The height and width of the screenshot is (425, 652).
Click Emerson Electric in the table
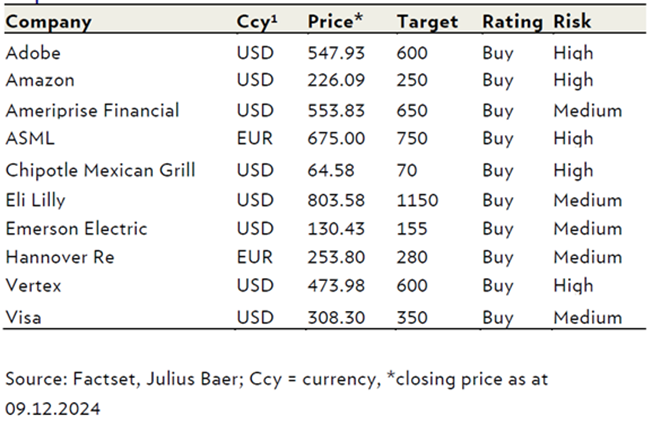click(x=76, y=228)
